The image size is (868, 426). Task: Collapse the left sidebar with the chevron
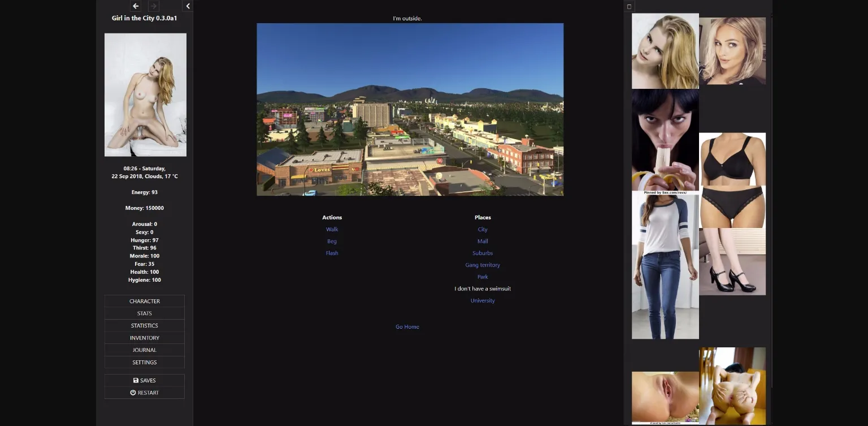188,6
